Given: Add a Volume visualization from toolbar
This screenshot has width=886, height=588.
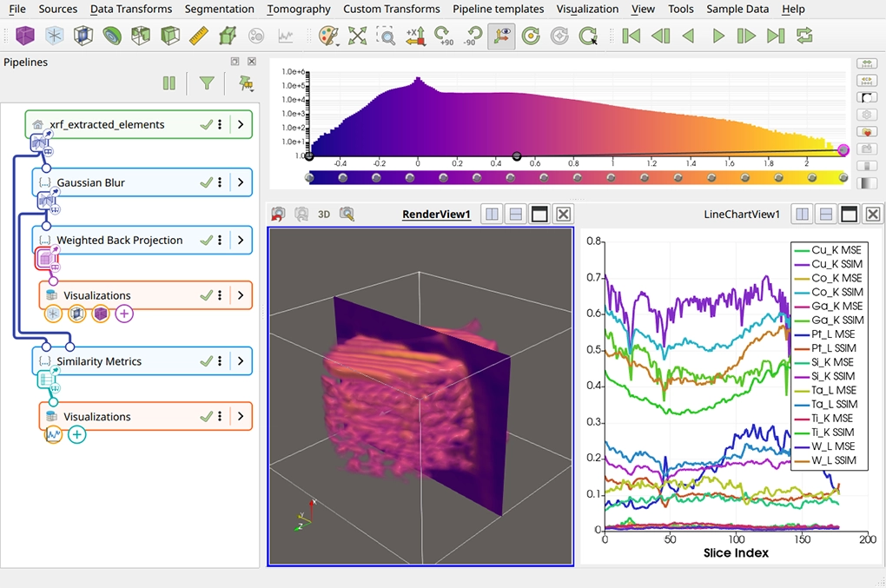Looking at the screenshot, I should 24,36.
